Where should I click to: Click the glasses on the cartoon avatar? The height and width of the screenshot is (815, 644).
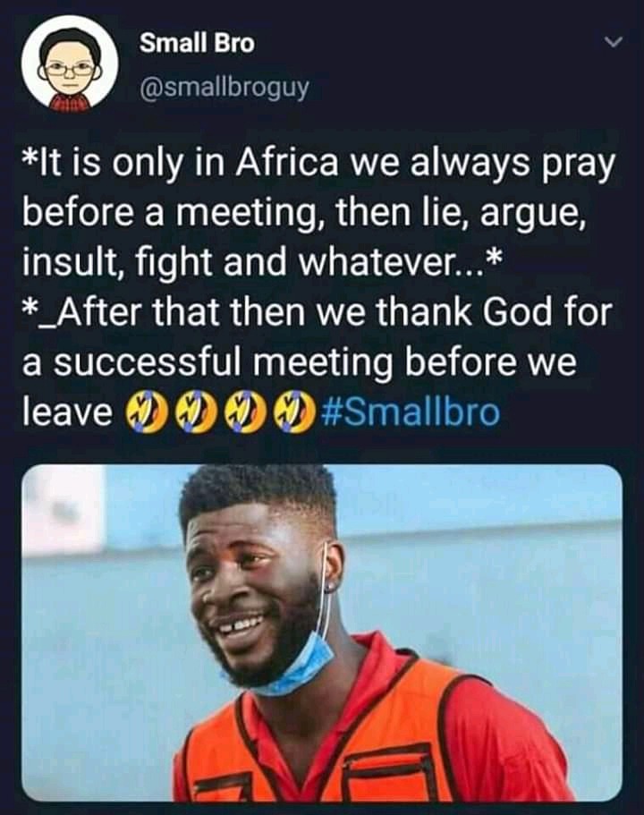(69, 69)
